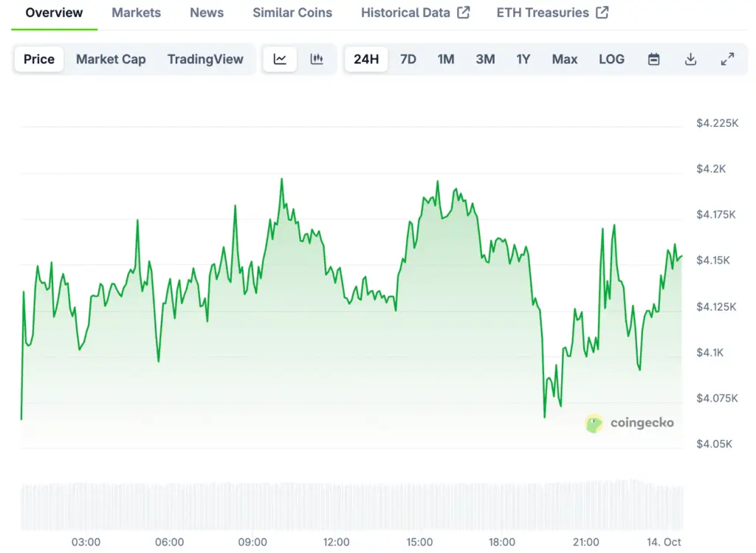The width and height of the screenshot is (756, 553).
Task: Open the calendar date range picker
Action: (653, 59)
